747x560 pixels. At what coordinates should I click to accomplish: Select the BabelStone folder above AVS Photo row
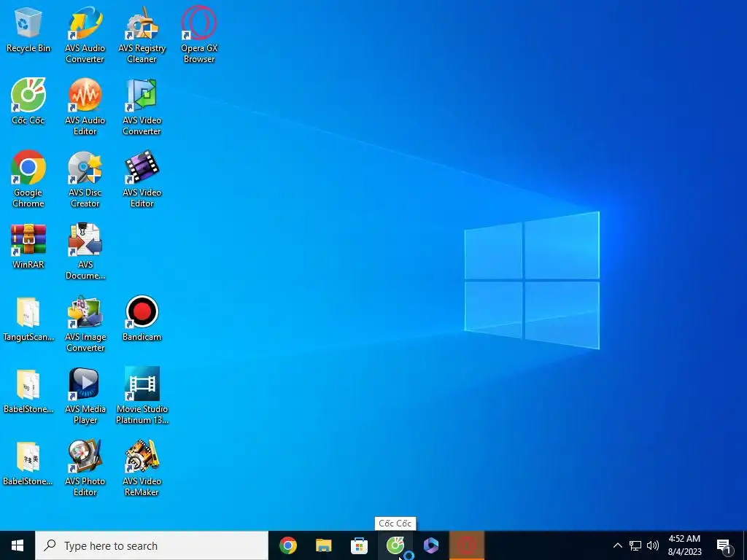pos(28,391)
